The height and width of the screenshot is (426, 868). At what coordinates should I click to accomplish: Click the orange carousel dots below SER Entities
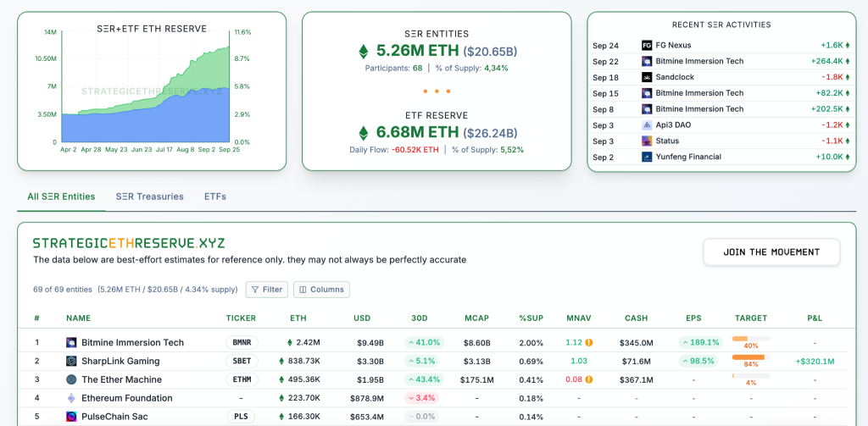[x=437, y=91]
